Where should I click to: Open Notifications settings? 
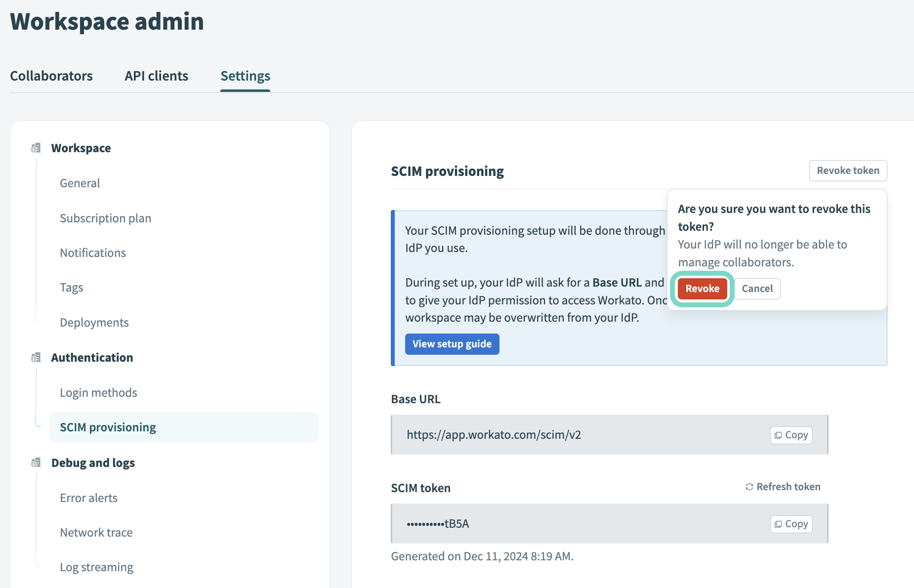point(93,253)
